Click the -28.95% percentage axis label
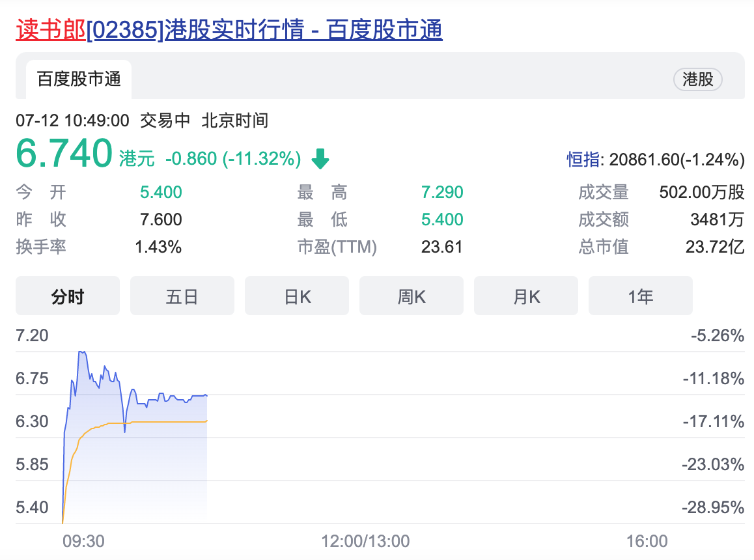Screen dimensions: 754x560 pyautogui.click(x=713, y=507)
